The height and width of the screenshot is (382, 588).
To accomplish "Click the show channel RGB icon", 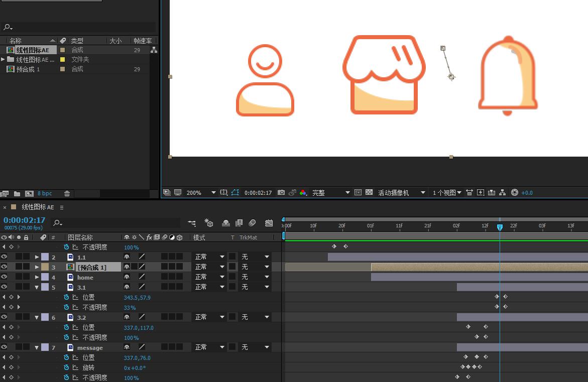I will coord(303,193).
